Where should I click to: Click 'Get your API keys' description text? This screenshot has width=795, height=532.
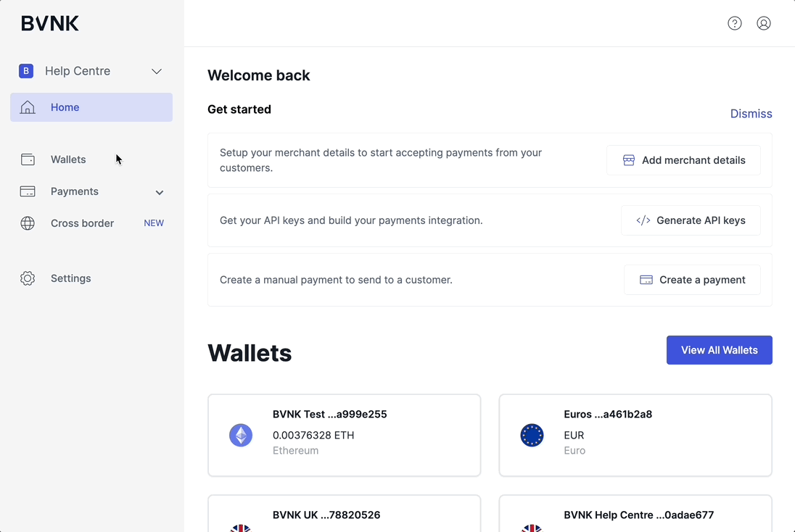(x=351, y=220)
